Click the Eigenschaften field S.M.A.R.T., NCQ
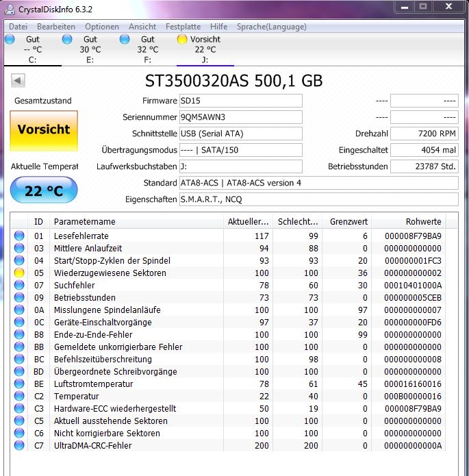The width and height of the screenshot is (469, 476). click(319, 199)
